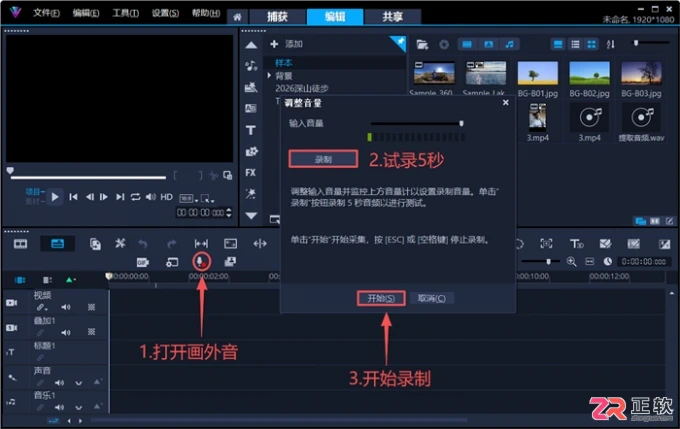Screen dimensions: 680x429
Task: Toggle showing audio files in library
Action: coord(510,44)
